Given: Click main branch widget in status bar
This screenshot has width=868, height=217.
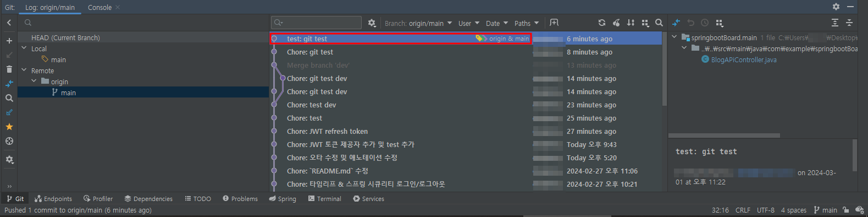Looking at the screenshot, I should coord(826,210).
